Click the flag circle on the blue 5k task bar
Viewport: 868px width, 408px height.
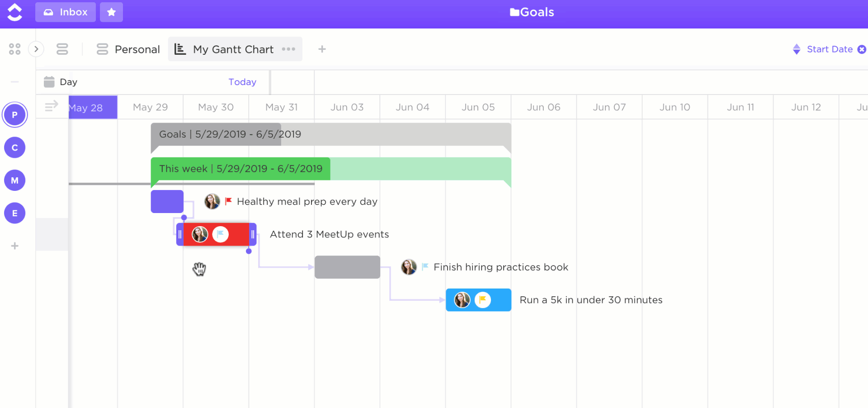click(483, 300)
